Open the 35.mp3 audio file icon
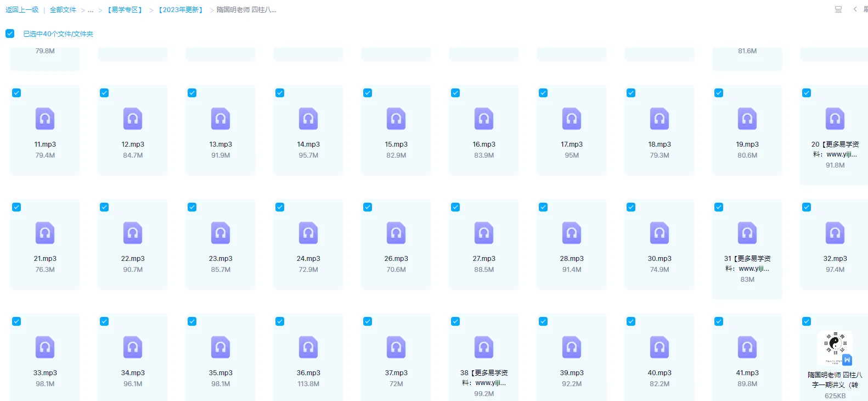Screen dimensions: 868x401 click(221, 347)
